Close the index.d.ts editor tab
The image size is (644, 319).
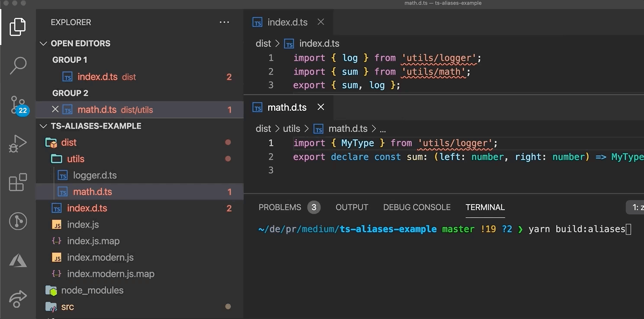point(321,22)
